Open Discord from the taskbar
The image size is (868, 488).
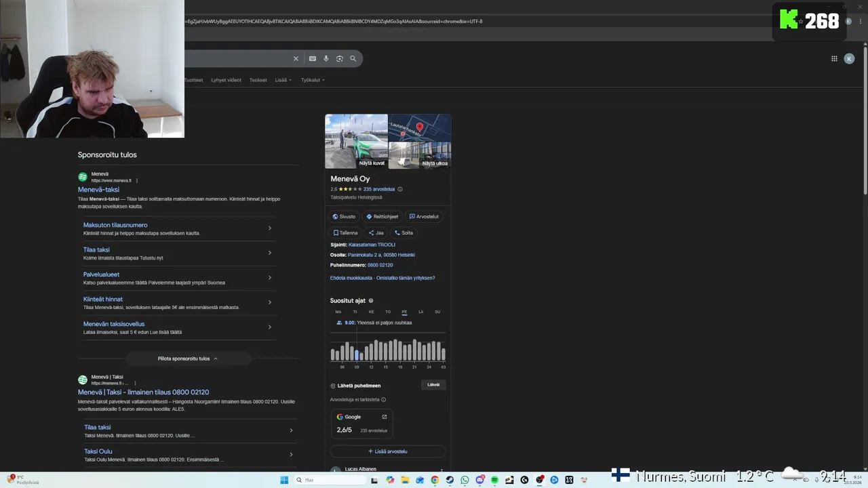[x=480, y=480]
